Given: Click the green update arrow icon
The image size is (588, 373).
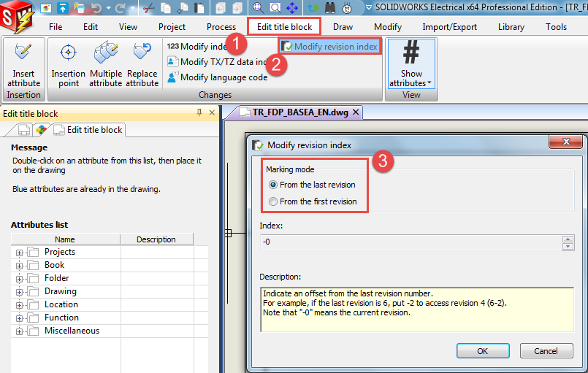Looking at the screenshot, I should pyautogui.click(x=313, y=8).
